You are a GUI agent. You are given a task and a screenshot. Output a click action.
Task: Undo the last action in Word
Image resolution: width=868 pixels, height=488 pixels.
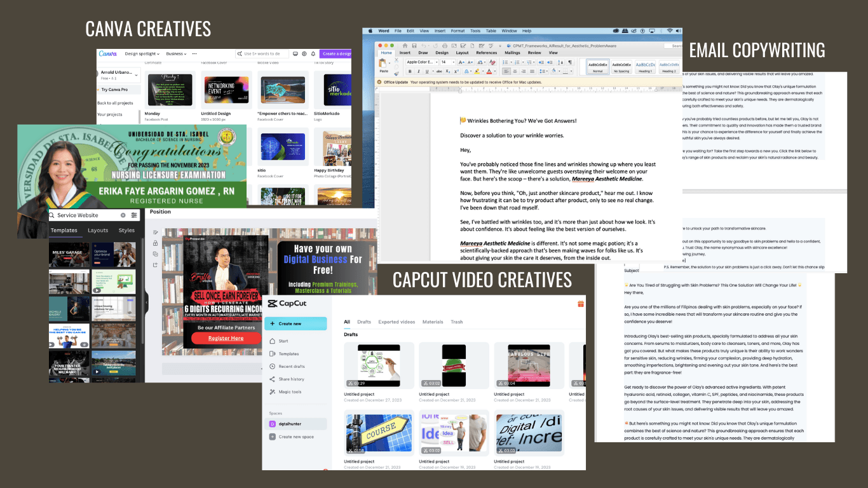[423, 46]
